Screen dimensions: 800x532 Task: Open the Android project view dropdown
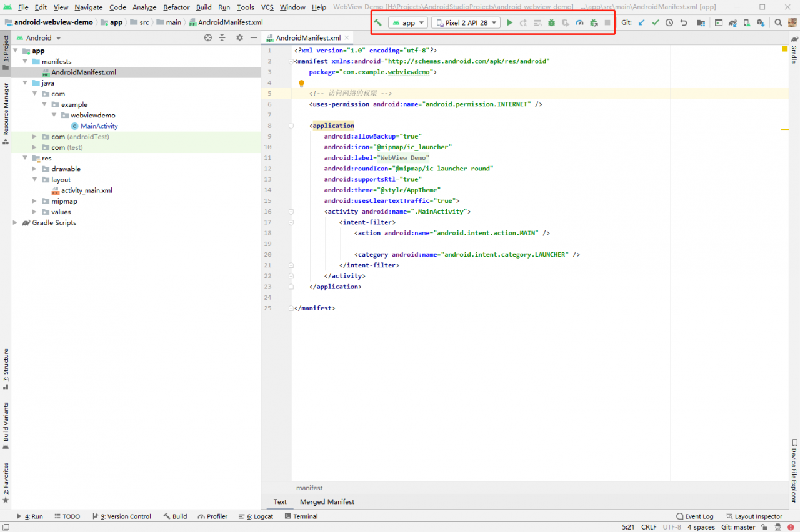pos(39,37)
